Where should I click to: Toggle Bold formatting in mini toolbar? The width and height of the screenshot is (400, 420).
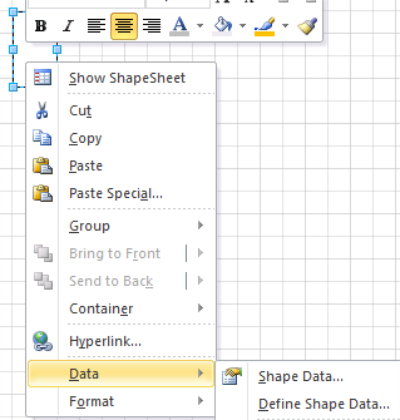tap(41, 26)
